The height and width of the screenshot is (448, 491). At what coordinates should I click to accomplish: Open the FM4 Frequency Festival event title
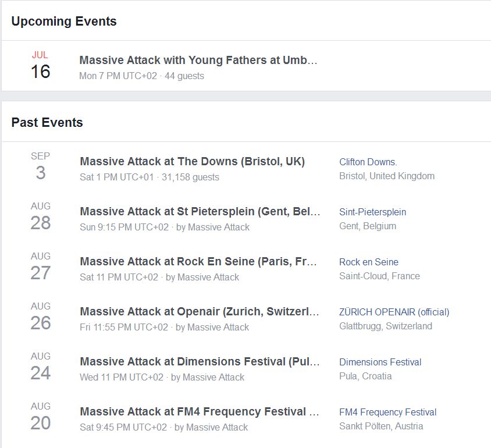(200, 412)
